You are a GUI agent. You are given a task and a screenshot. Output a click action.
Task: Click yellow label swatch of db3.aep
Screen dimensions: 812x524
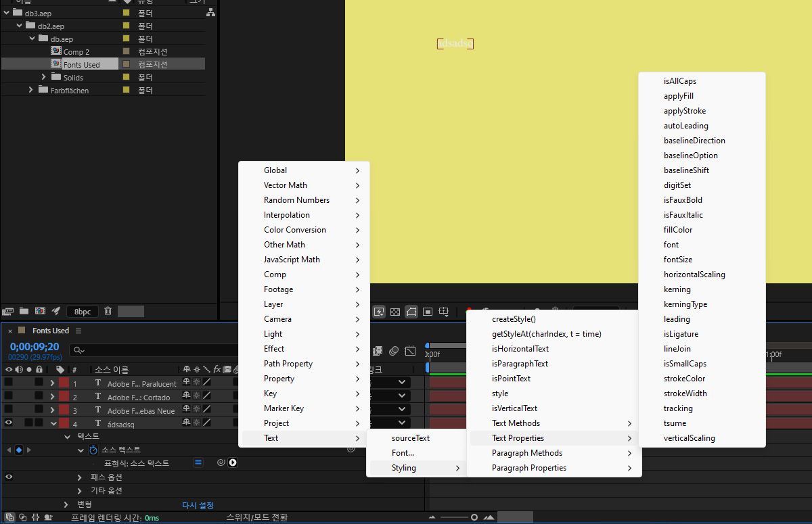(126, 13)
